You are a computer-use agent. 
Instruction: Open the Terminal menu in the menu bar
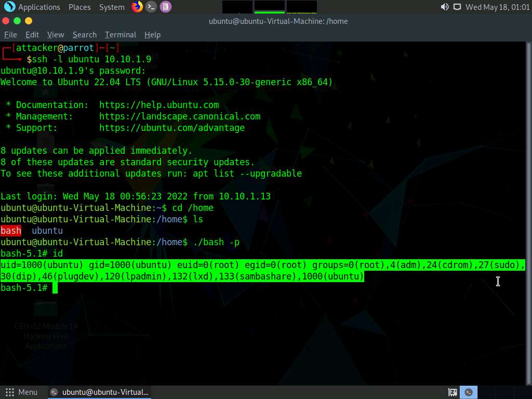(x=121, y=35)
